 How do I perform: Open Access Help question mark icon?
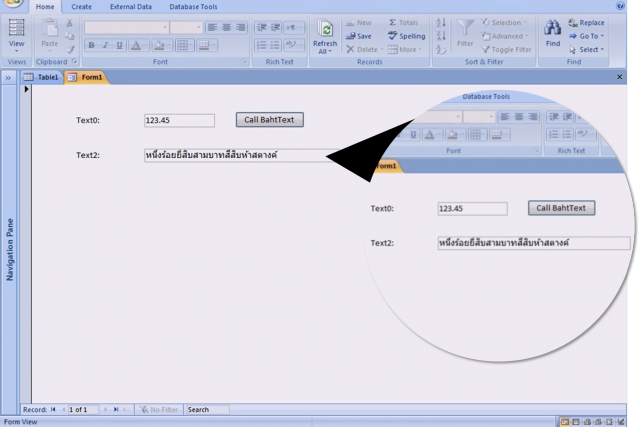[x=620, y=6]
